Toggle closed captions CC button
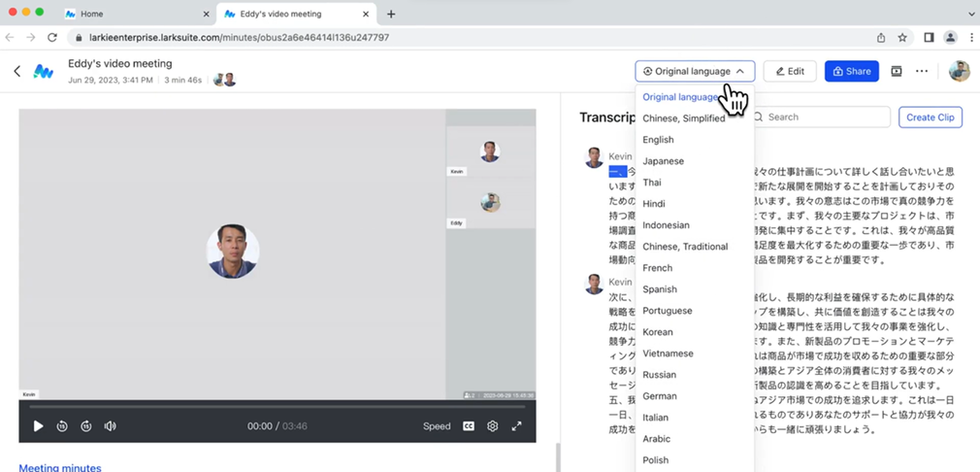Viewport: 980px width, 472px height. [469, 425]
